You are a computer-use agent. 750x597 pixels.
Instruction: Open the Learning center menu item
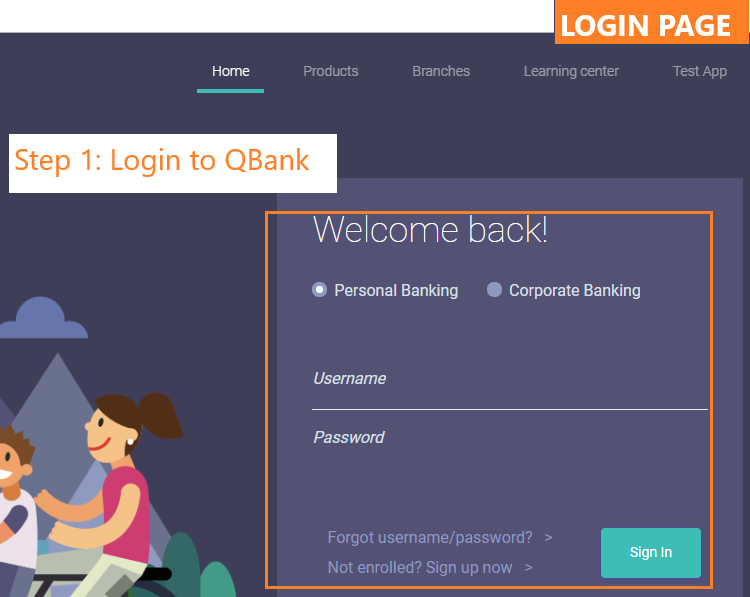(x=571, y=71)
